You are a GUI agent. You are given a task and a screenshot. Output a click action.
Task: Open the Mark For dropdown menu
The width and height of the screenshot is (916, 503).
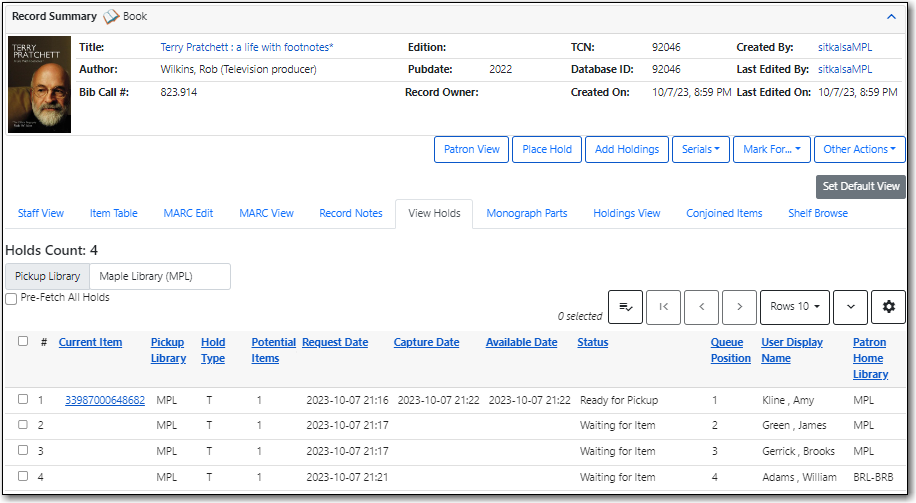[x=771, y=150]
